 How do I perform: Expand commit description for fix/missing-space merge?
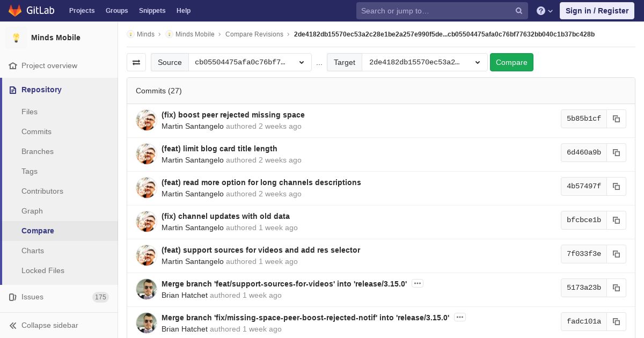pyautogui.click(x=460, y=317)
